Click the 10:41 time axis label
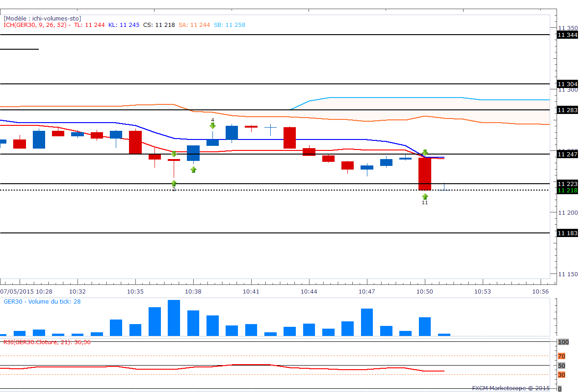The height and width of the screenshot is (392, 583). pyautogui.click(x=251, y=291)
